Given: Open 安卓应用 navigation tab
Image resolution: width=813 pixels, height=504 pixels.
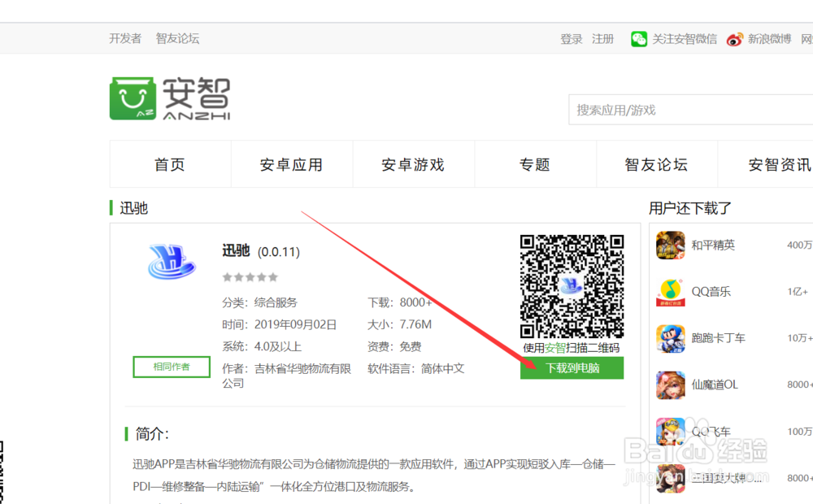Looking at the screenshot, I should click(292, 164).
